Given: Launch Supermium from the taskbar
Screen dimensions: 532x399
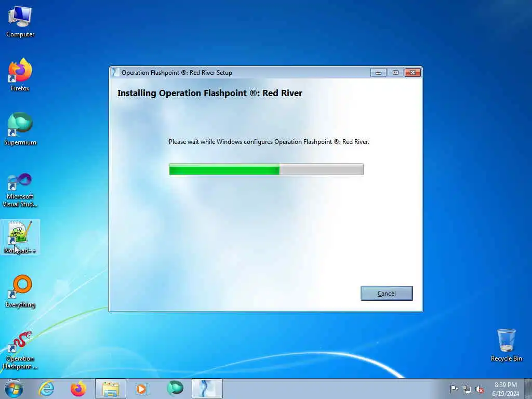Looking at the screenshot, I should tap(175, 389).
